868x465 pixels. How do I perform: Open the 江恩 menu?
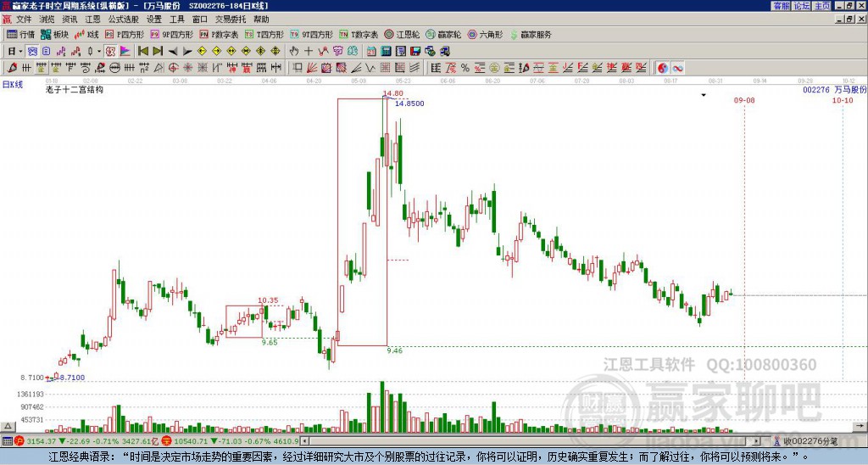[92, 20]
